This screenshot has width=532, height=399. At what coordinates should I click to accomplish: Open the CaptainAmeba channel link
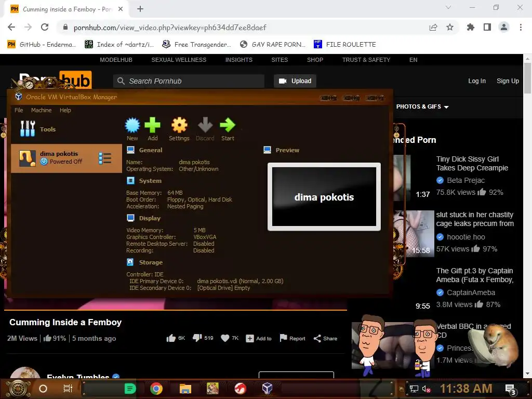click(471, 292)
